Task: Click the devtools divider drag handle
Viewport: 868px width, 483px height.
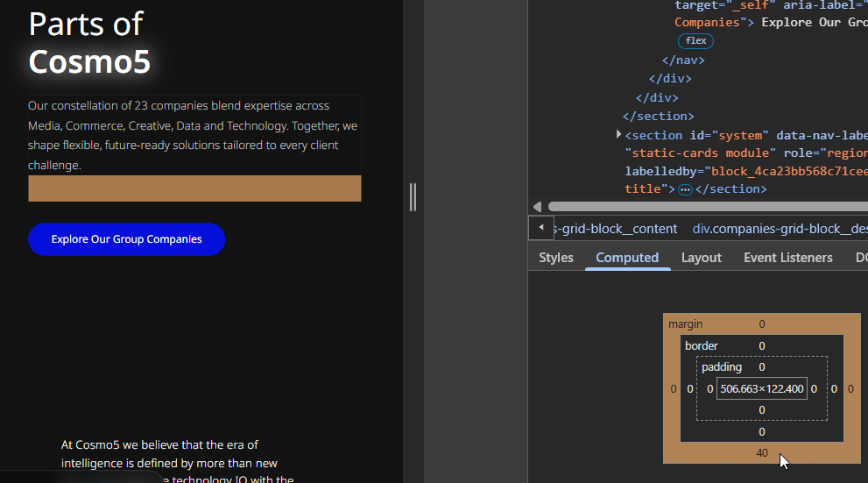Action: (413, 197)
